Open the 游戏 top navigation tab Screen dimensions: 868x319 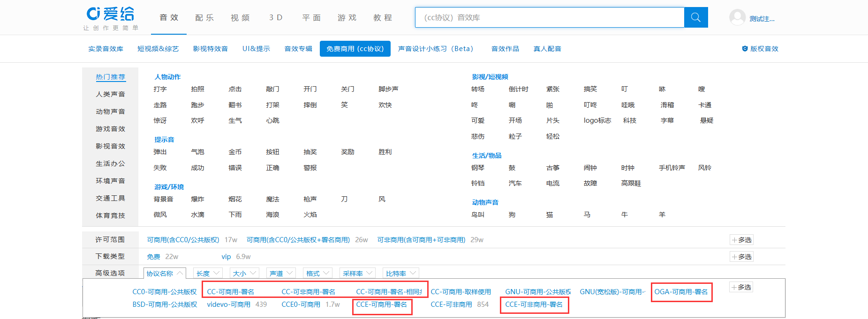pyautogui.click(x=347, y=17)
